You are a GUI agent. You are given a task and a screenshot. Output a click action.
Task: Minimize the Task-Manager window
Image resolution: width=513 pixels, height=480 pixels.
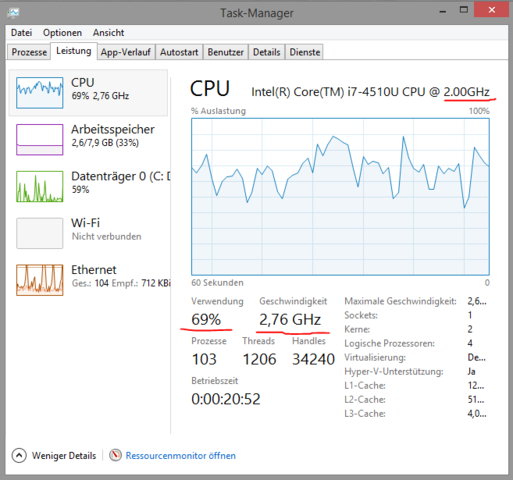pos(443,12)
